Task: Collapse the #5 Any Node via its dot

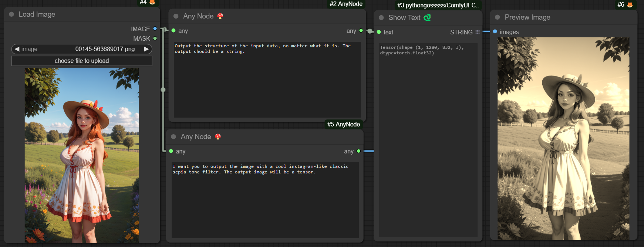Action: 173,137
